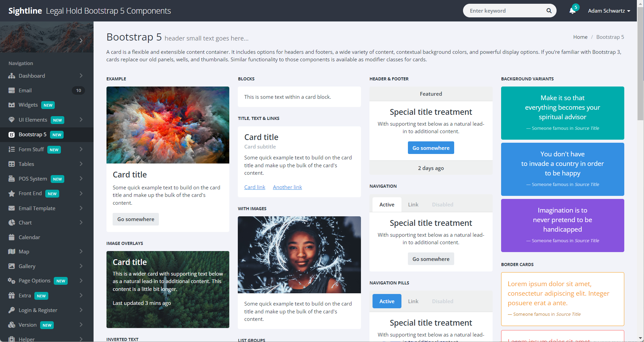644x342 pixels.
Task: Click the Email inbox icon in sidebar
Action: point(12,91)
